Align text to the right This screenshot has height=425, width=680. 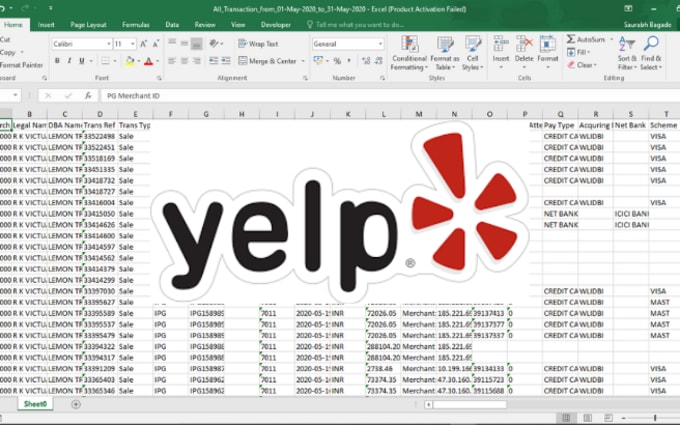click(x=196, y=61)
